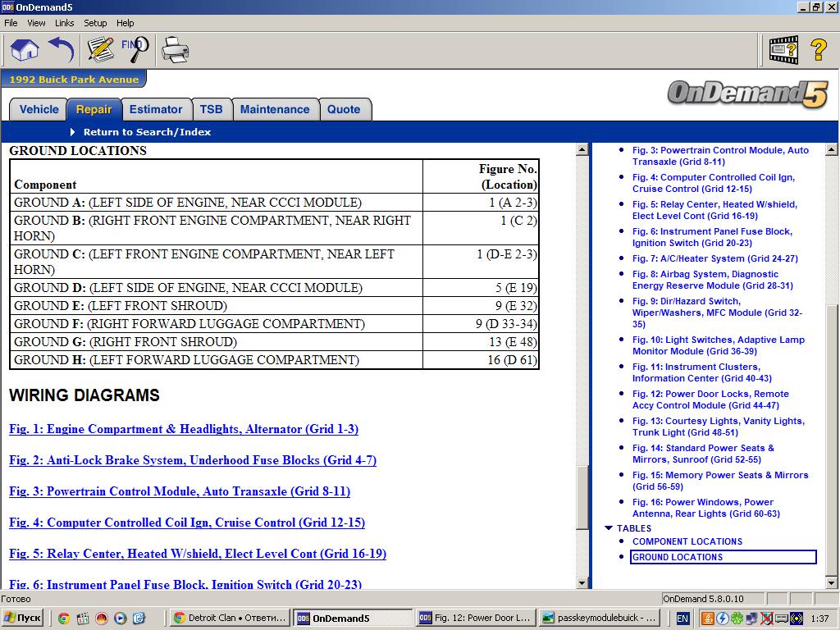Switch to the TSB tab

211,109
